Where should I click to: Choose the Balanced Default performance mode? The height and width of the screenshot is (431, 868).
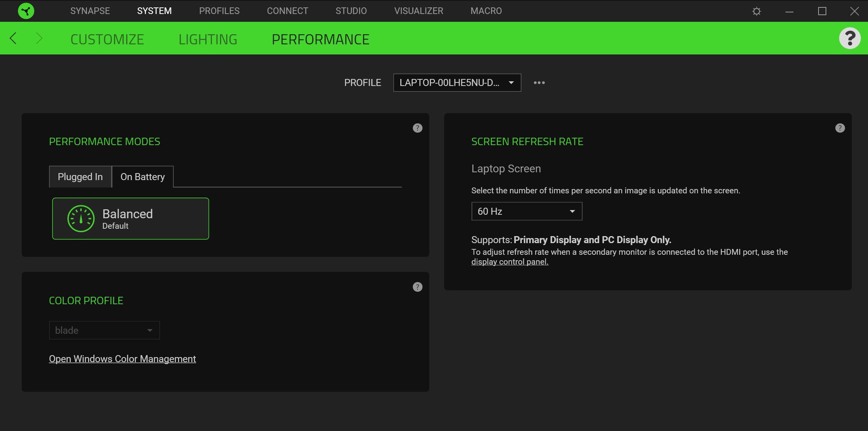130,219
